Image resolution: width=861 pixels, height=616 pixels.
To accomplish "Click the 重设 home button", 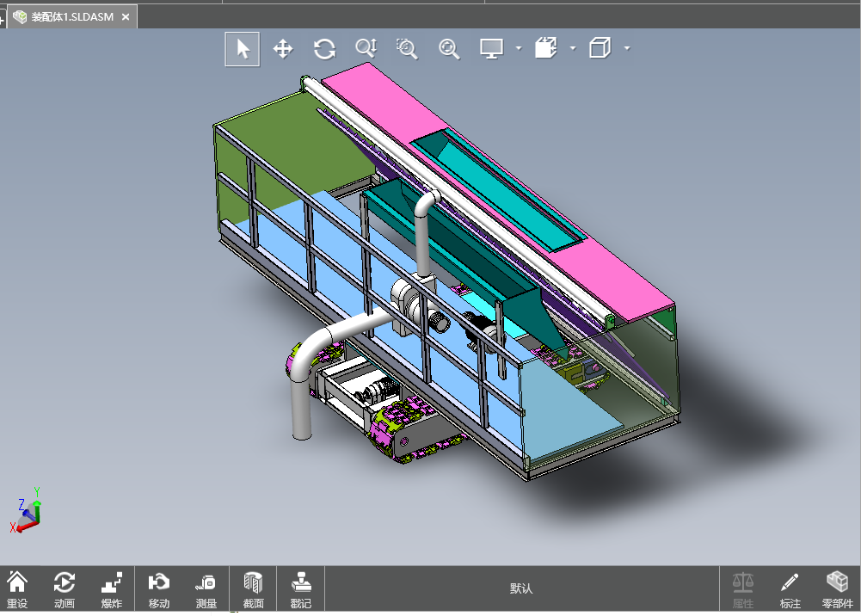I will (17, 589).
